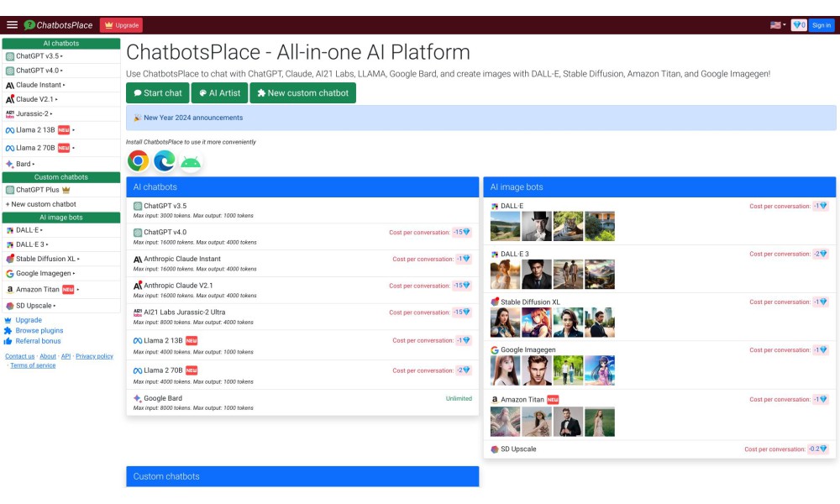Click Amazon Titan man in tuxedo thumbnail
Image resolution: width=840 pixels, height=504 pixels.
pyautogui.click(x=568, y=422)
